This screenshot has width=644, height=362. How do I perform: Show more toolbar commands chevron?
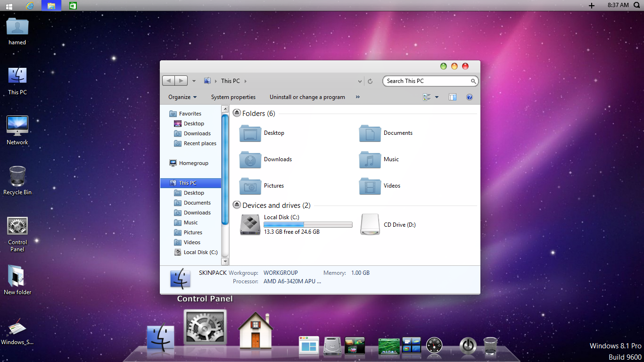point(357,97)
